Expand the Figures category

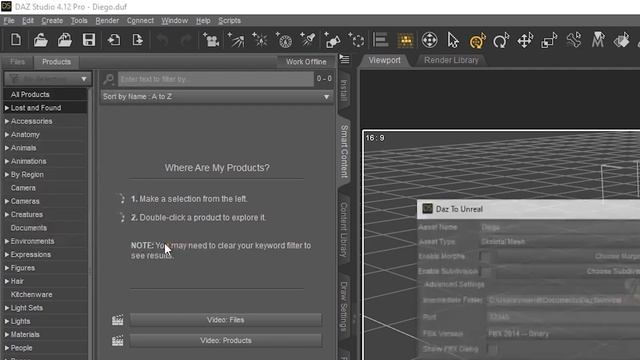(x=7, y=268)
